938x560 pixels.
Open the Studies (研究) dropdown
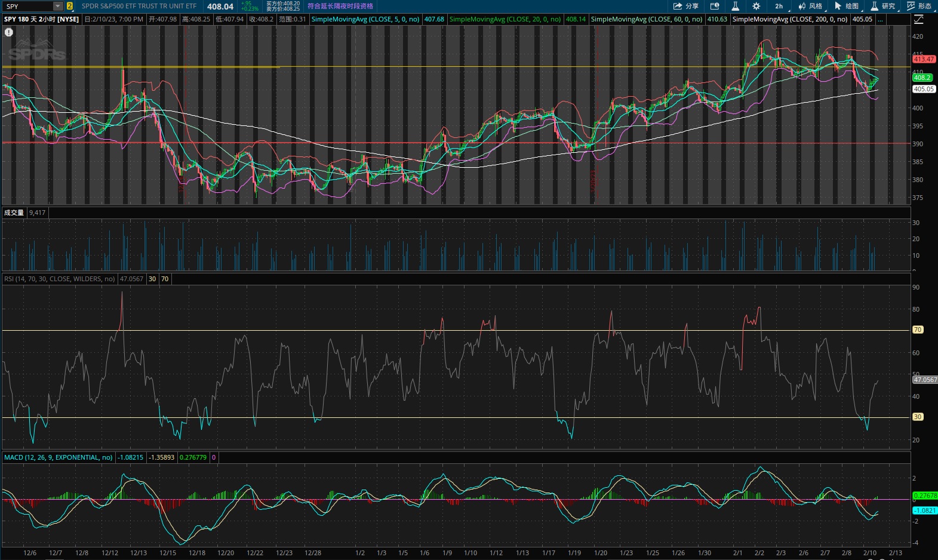coord(884,6)
